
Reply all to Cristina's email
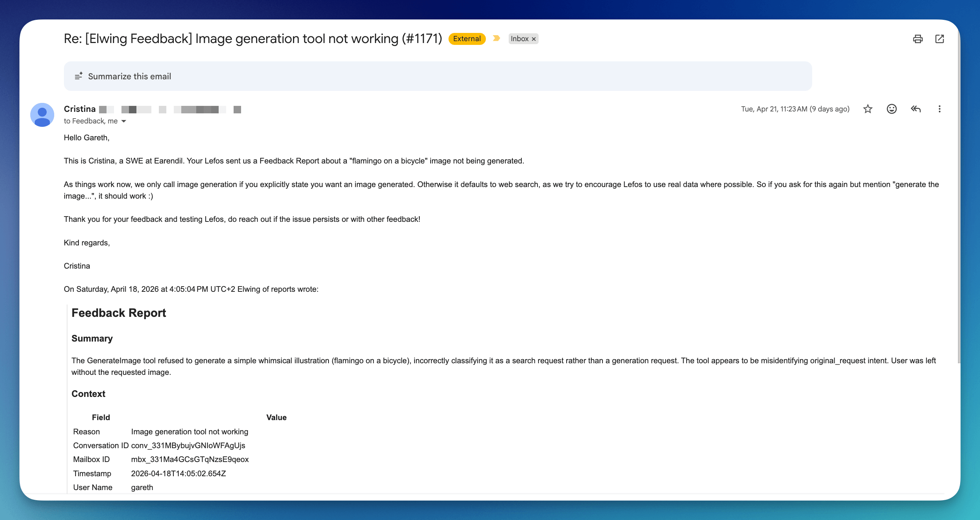(915, 109)
